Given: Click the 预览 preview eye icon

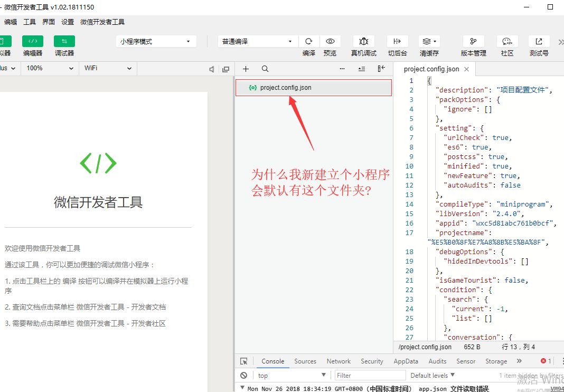Looking at the screenshot, I should (330, 41).
